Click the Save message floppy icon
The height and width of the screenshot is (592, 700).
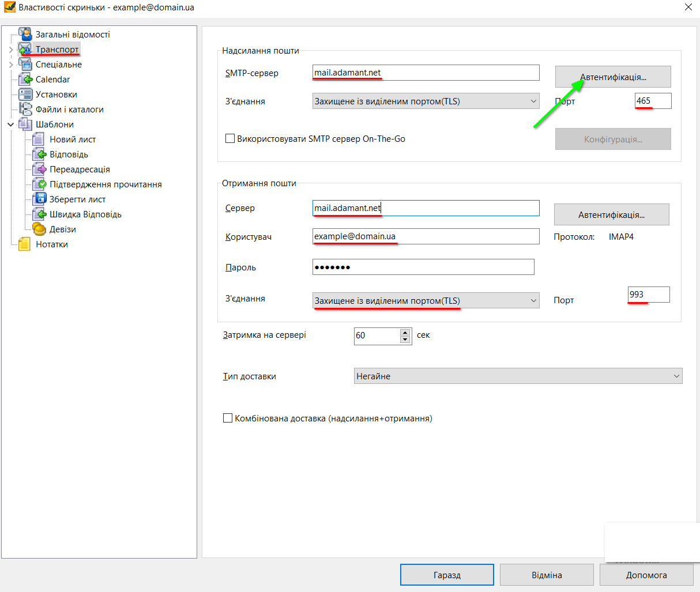point(39,199)
